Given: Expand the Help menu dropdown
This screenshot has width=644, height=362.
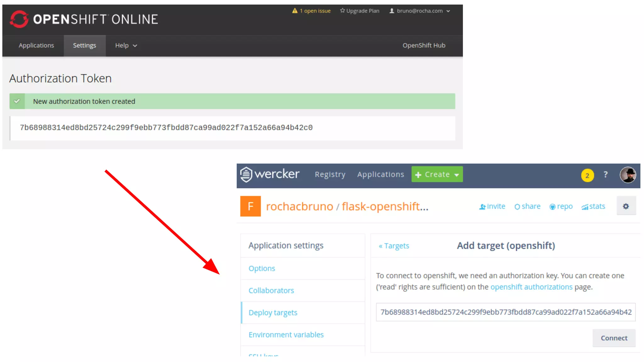Looking at the screenshot, I should click(126, 46).
